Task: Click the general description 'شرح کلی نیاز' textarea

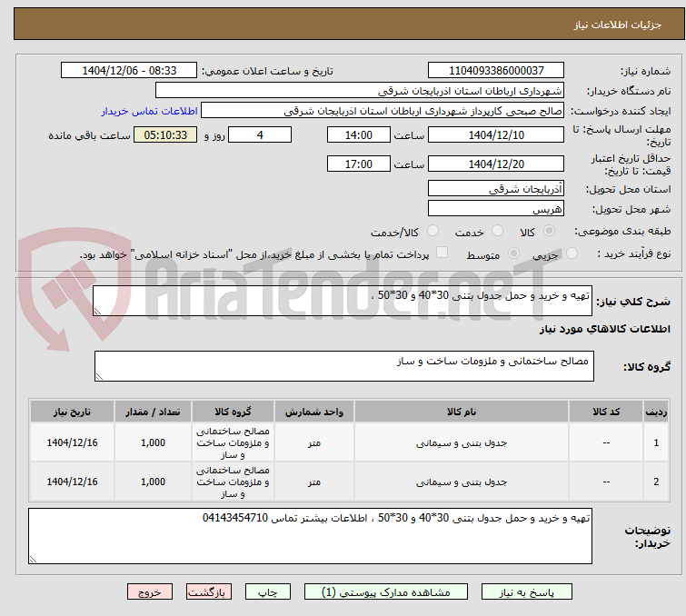Action: (343, 301)
